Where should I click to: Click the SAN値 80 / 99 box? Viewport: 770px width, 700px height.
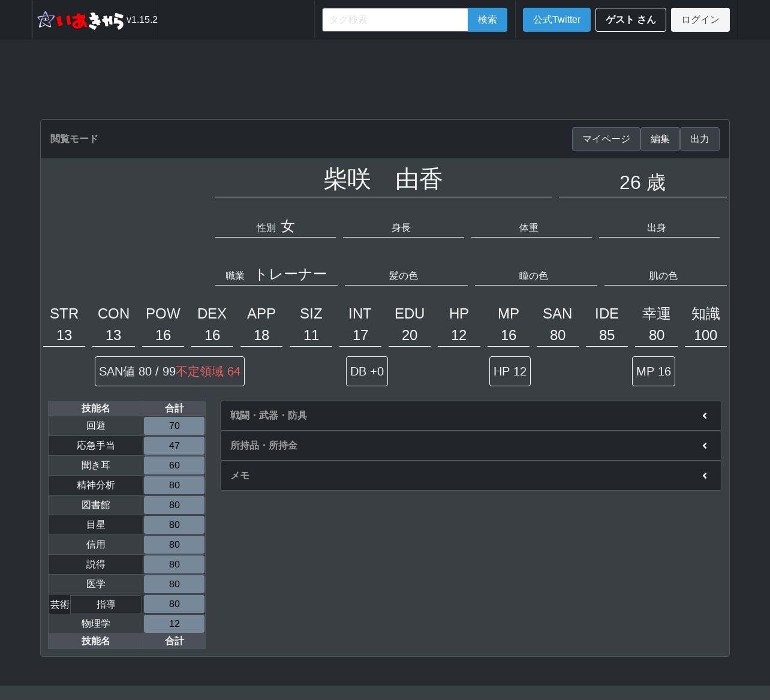pyautogui.click(x=170, y=371)
